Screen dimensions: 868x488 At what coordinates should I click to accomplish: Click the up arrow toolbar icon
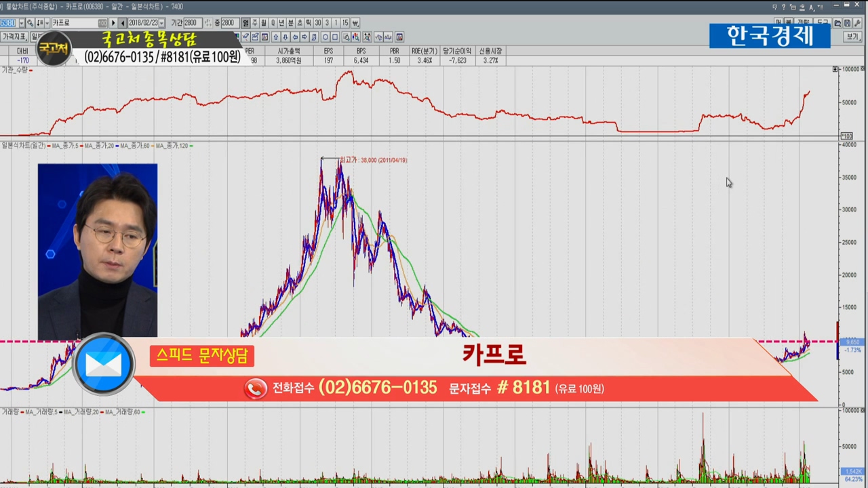[x=275, y=37]
